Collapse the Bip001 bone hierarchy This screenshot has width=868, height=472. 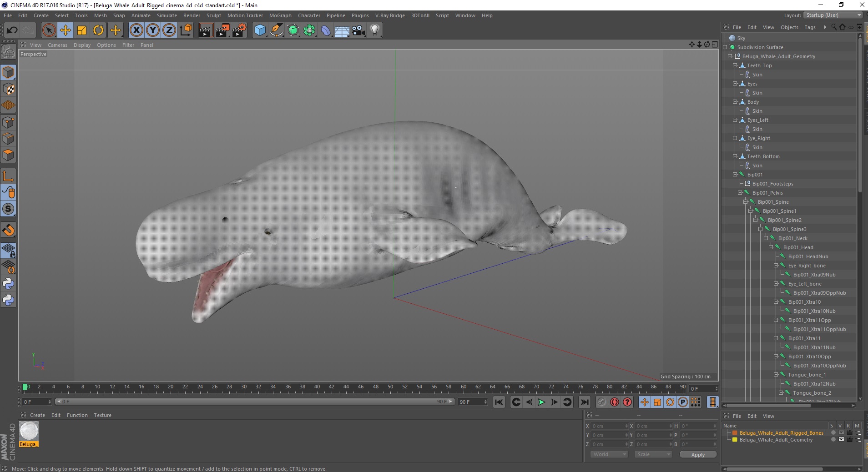click(735, 175)
